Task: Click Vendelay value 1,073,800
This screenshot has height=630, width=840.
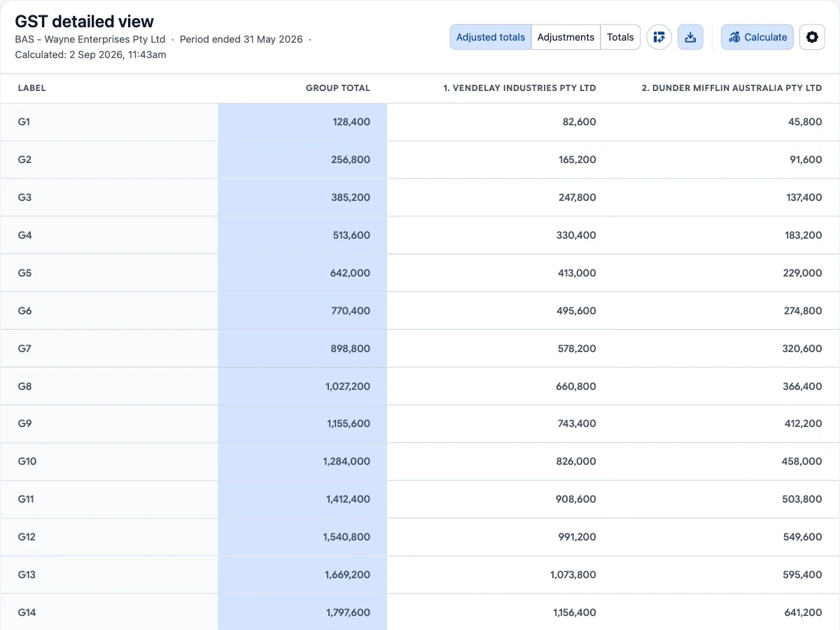Action: coord(573,575)
